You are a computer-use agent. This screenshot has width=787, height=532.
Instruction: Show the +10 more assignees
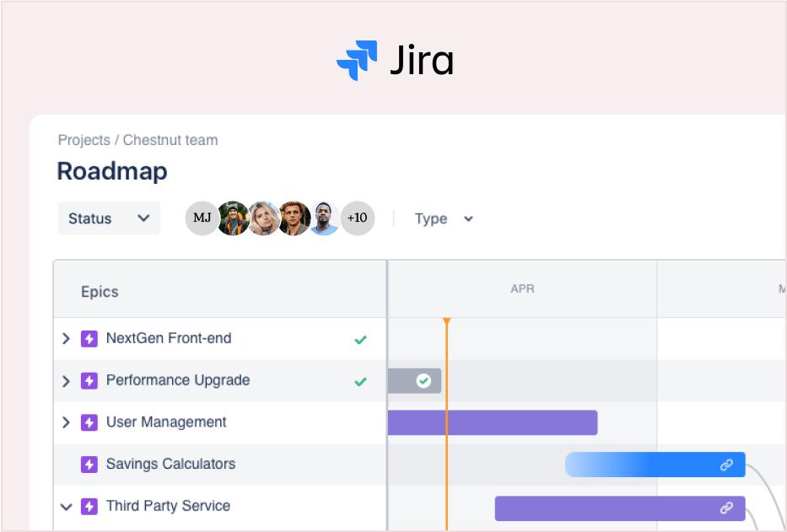click(x=358, y=218)
